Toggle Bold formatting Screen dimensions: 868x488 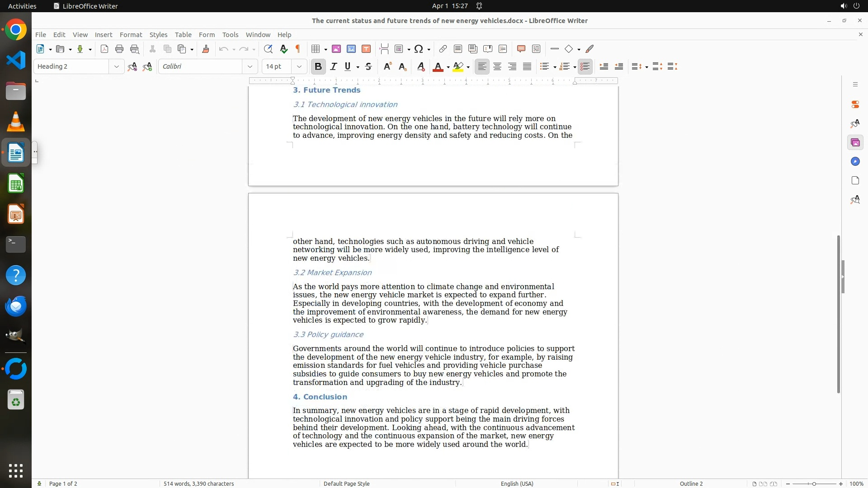[318, 67]
